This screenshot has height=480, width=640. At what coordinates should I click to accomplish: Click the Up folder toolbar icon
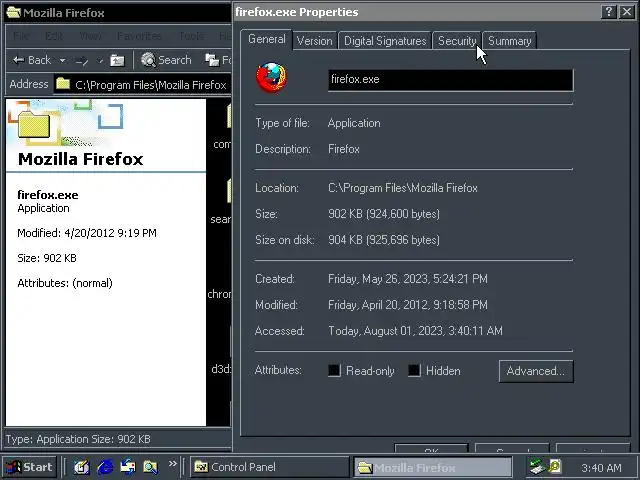(118, 60)
